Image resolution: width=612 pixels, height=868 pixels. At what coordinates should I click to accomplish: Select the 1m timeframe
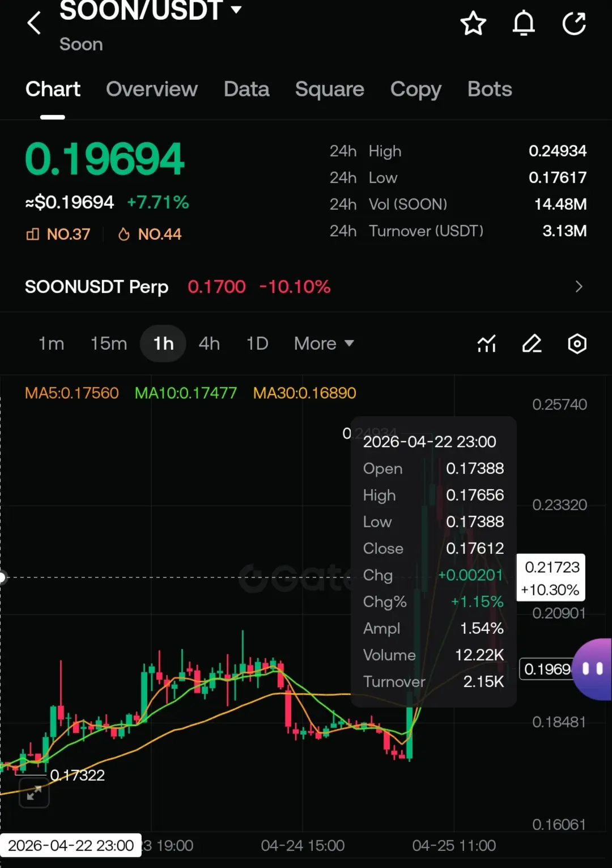point(51,344)
